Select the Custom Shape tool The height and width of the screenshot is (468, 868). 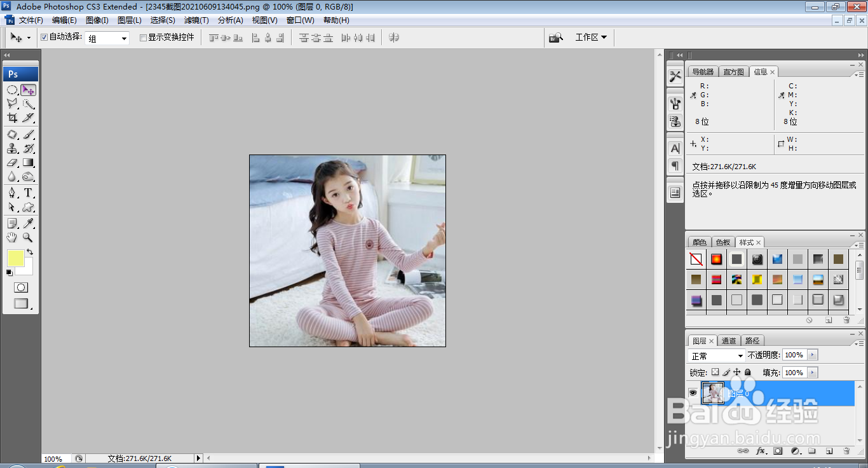29,207
